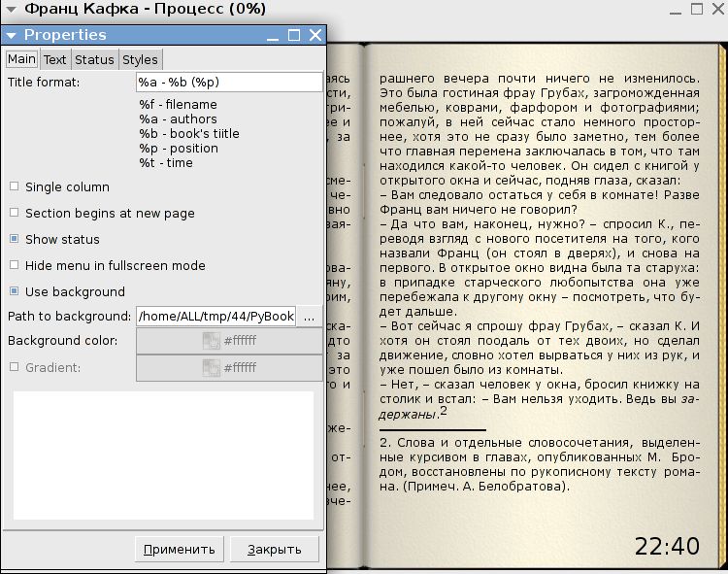Screen dimensions: 728x574
Task: Click the '%a - authors' hint text
Action: pos(178,119)
